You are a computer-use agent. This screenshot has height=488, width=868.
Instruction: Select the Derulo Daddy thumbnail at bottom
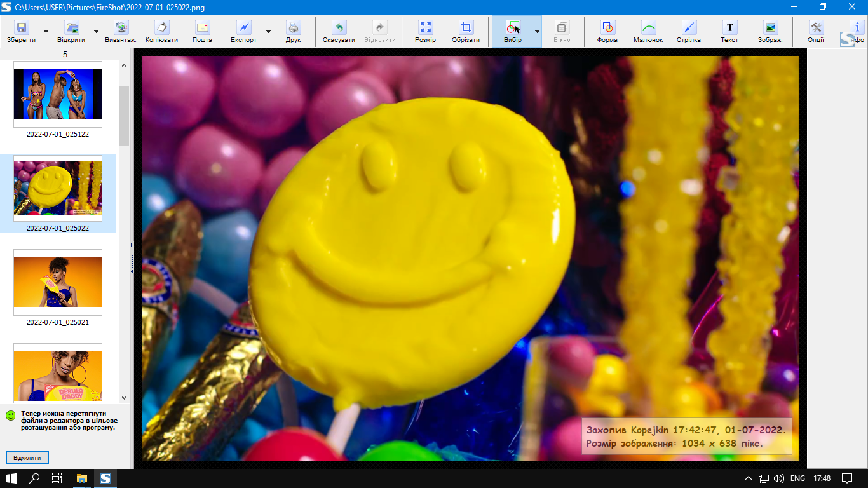58,372
